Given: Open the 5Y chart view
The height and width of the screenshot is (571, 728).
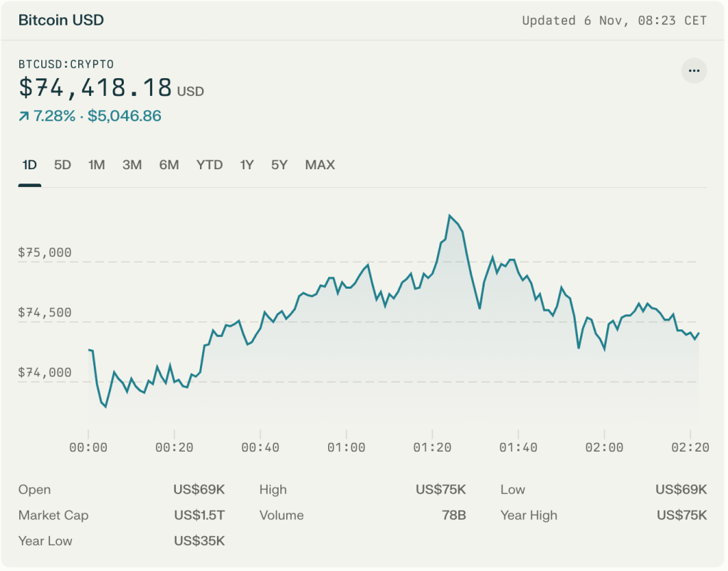Looking at the screenshot, I should 278,164.
